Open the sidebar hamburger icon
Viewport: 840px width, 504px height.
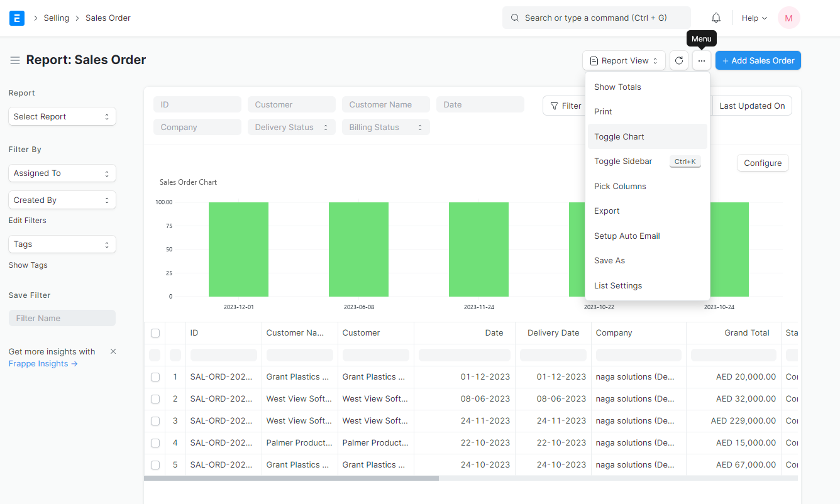pyautogui.click(x=14, y=60)
